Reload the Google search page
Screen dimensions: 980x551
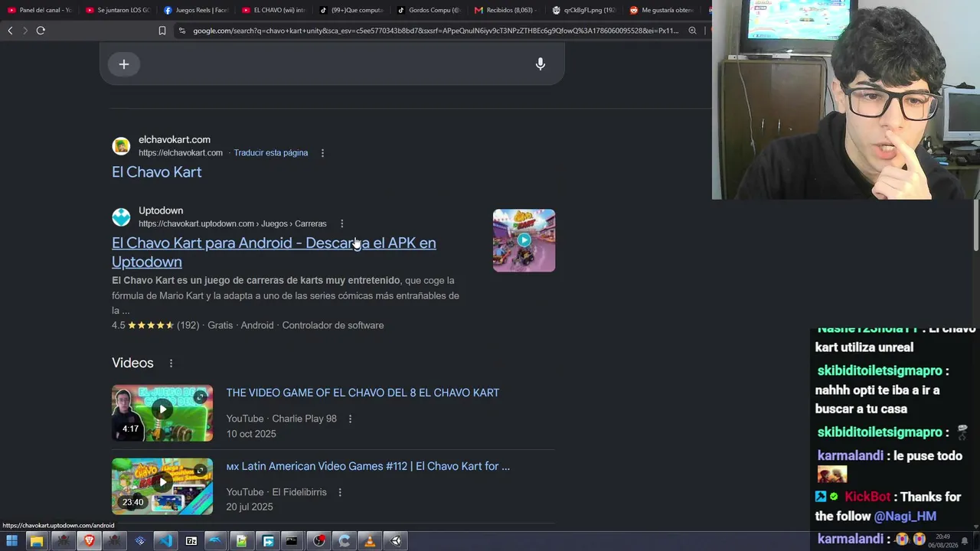41,31
